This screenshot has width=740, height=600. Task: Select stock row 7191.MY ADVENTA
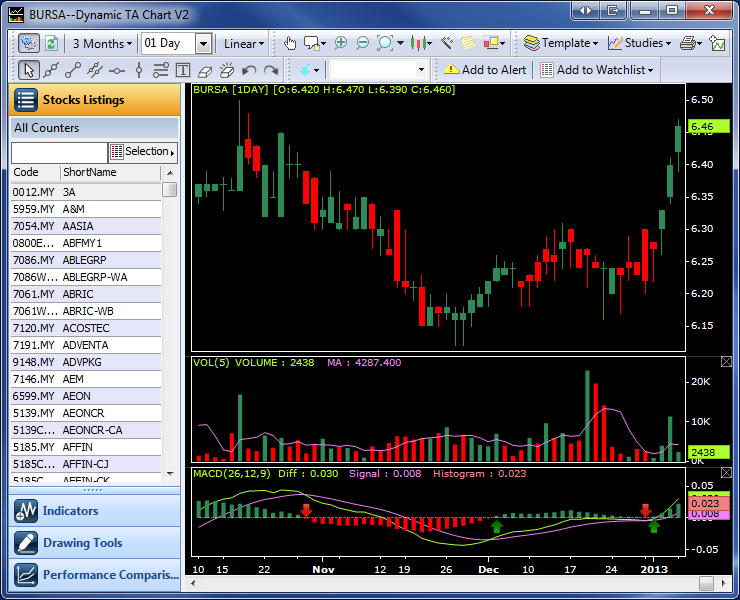pos(86,345)
